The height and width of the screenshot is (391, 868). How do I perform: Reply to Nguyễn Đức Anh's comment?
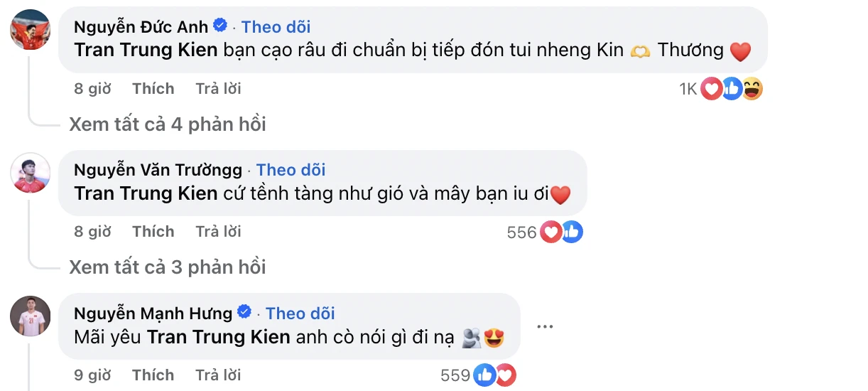[x=218, y=89]
